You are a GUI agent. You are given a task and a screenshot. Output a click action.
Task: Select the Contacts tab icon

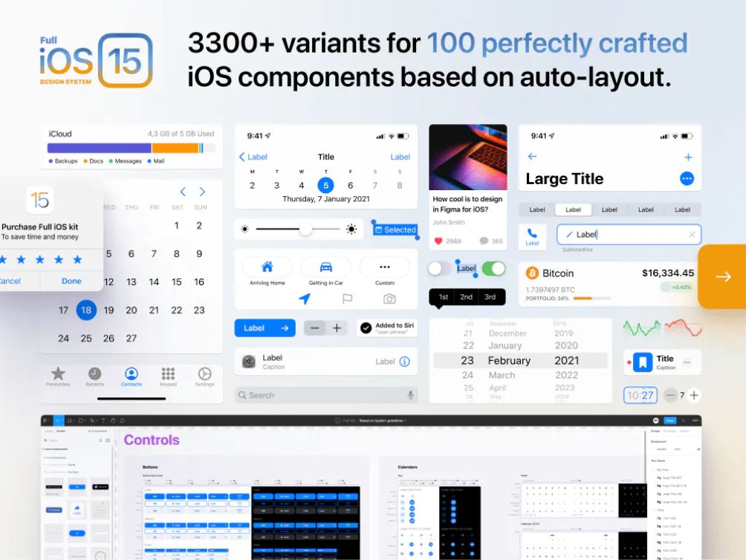132,374
